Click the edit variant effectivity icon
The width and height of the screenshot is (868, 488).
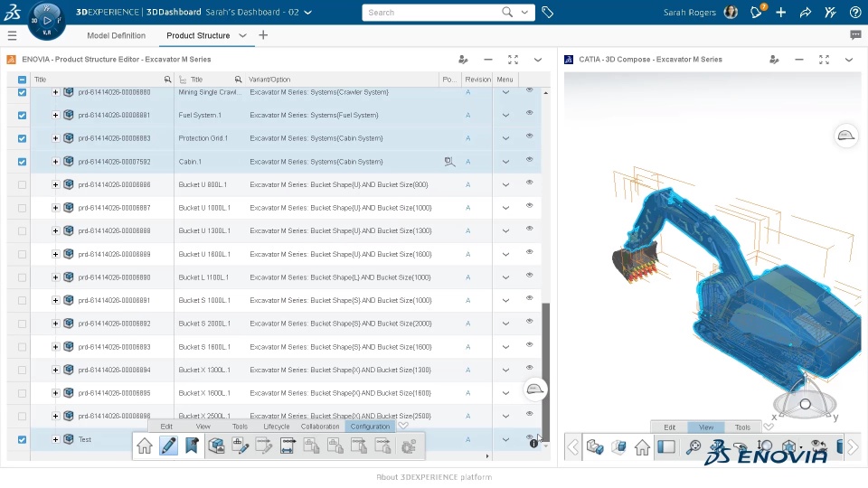tap(241, 446)
